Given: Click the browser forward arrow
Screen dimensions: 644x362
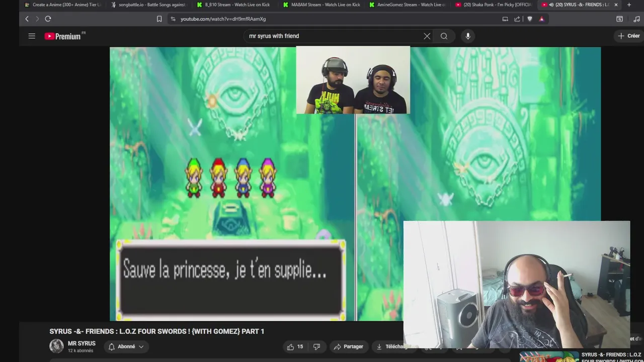Looking at the screenshot, I should pyautogui.click(x=37, y=19).
